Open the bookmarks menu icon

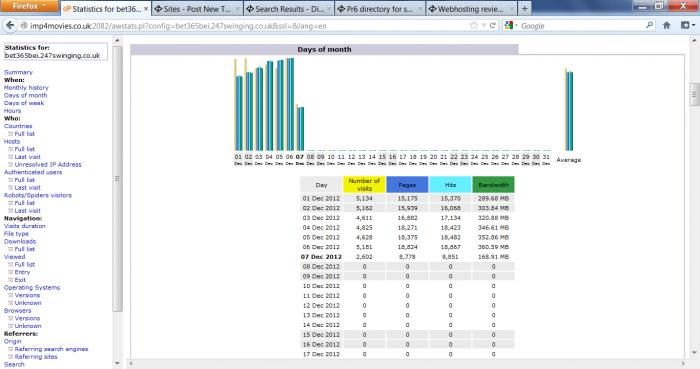click(x=688, y=25)
